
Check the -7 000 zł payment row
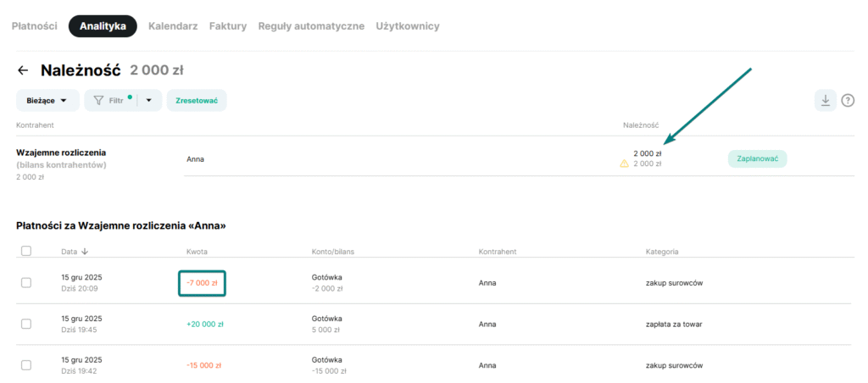pyautogui.click(x=25, y=282)
